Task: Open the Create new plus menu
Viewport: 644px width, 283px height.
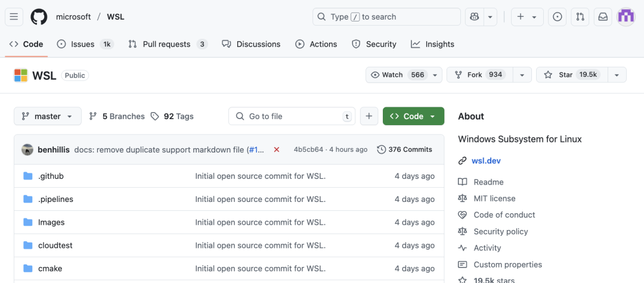Action: 527,17
